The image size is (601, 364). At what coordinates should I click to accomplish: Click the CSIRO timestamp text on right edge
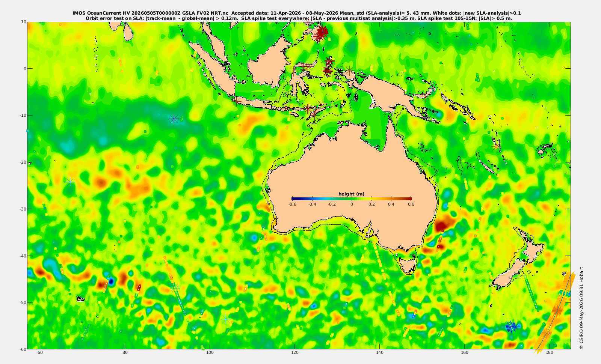(581, 308)
